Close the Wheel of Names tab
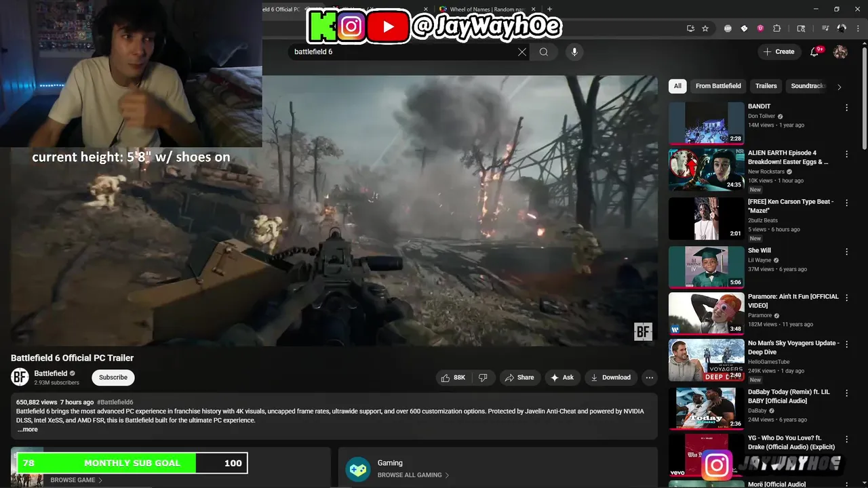 coord(534,9)
